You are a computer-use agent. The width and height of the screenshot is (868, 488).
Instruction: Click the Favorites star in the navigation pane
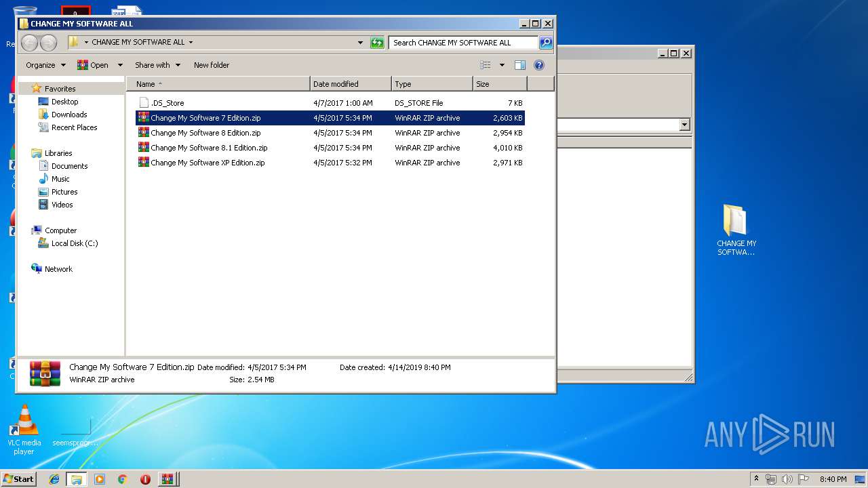coord(37,88)
